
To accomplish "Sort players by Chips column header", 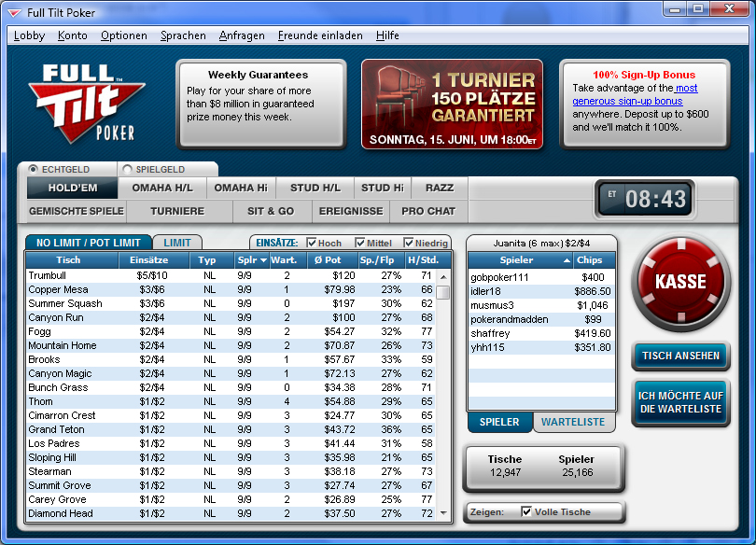I will pos(594,260).
